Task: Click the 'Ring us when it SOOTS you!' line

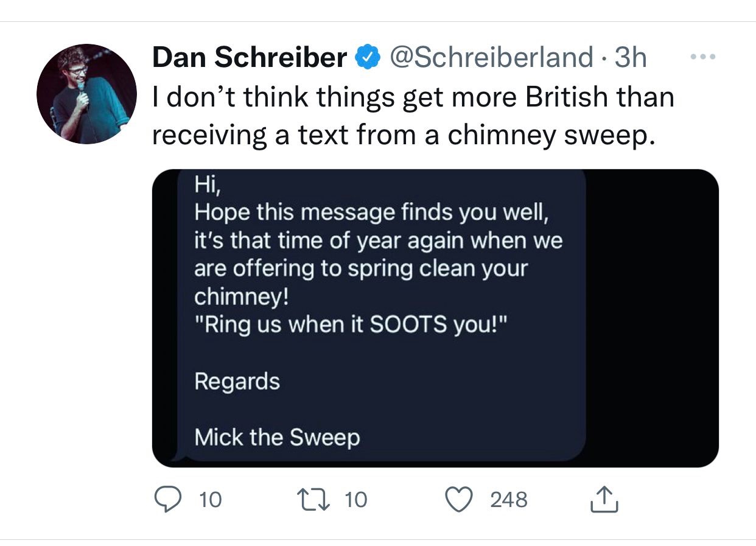Action: pyautogui.click(x=349, y=324)
